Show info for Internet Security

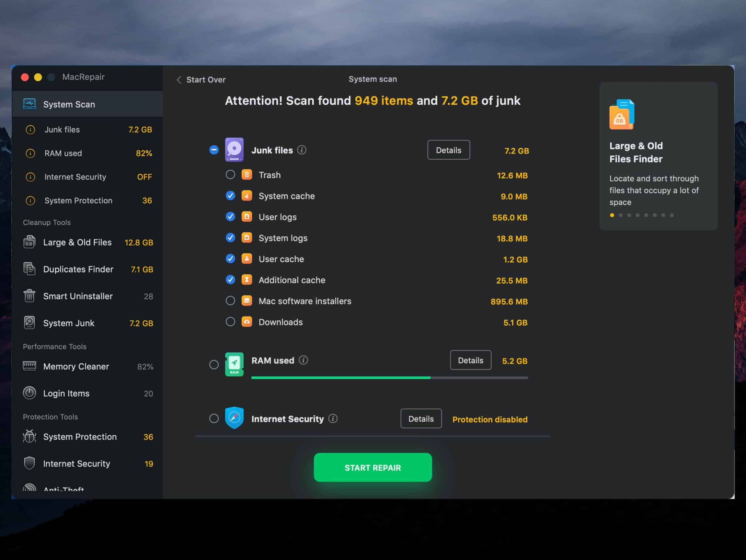[333, 419]
